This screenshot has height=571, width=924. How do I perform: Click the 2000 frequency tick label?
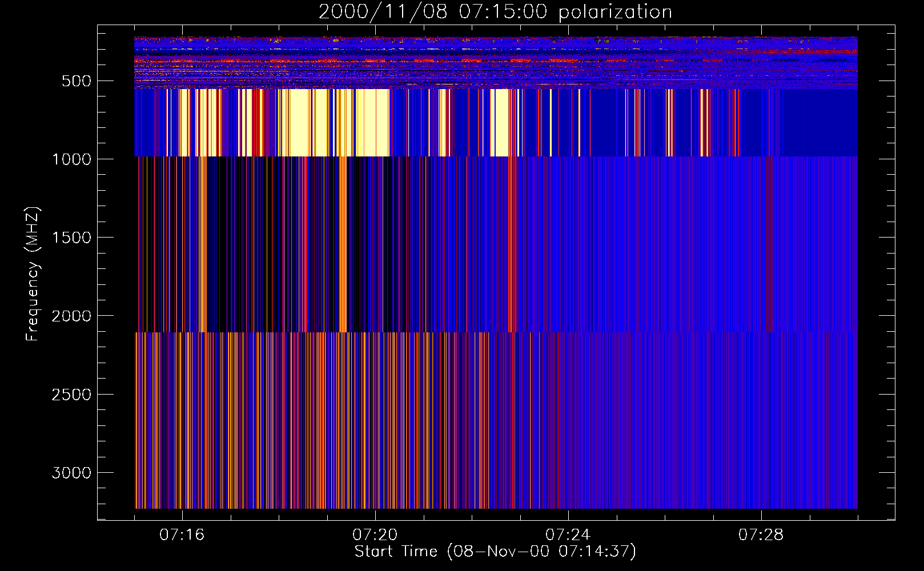[71, 316]
